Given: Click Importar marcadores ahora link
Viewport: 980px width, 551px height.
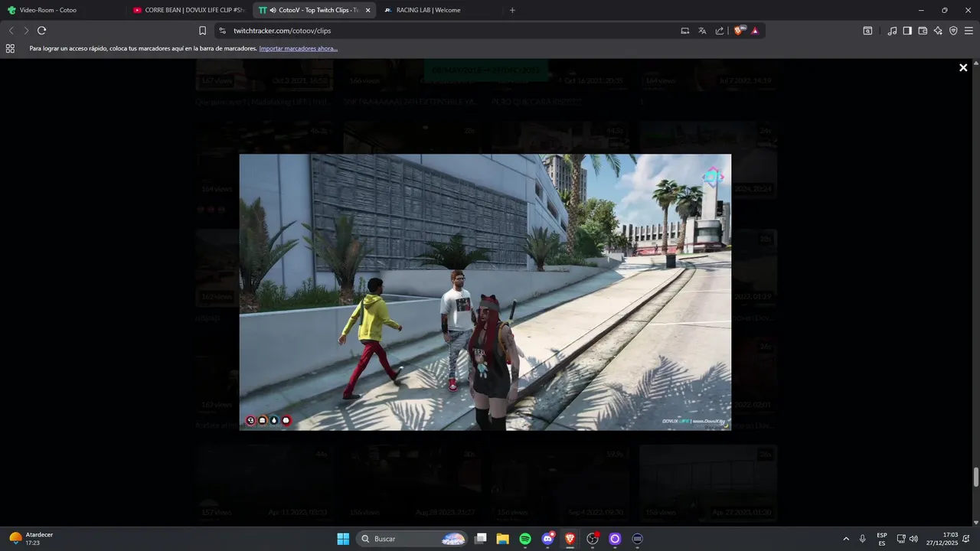Looking at the screenshot, I should 299,48.
